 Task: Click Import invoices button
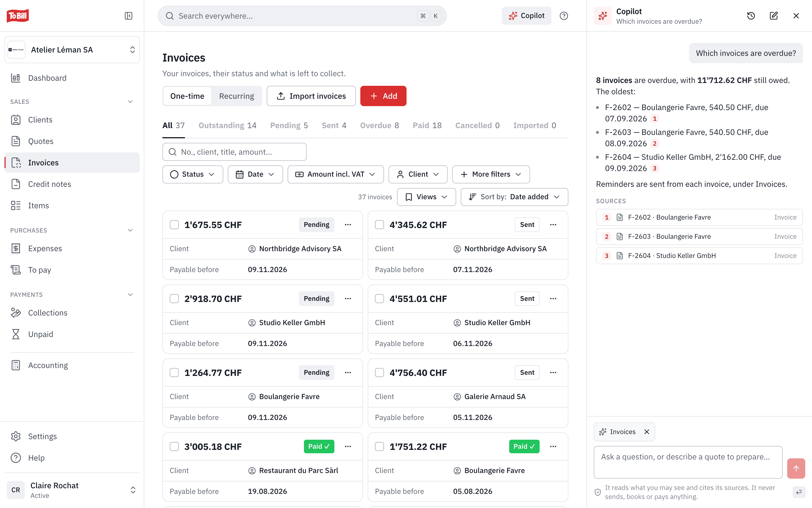pos(311,96)
